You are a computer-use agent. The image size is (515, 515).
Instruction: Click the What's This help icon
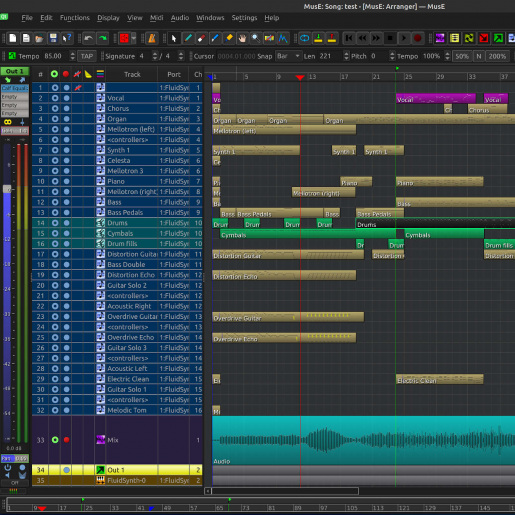click(67, 38)
